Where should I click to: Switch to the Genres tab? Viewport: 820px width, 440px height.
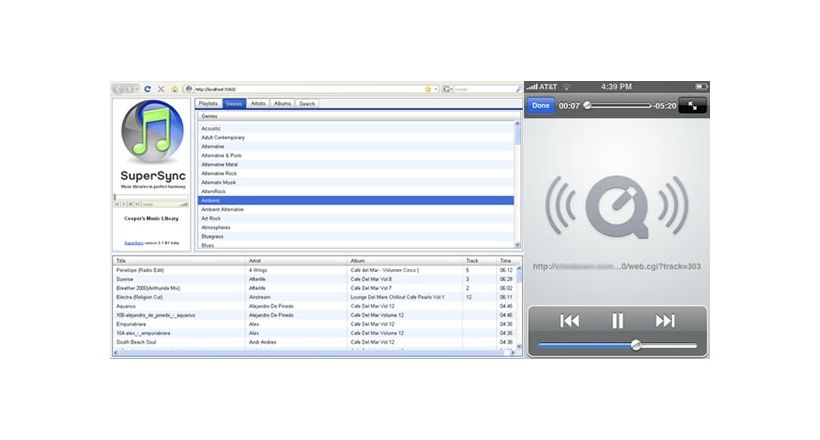[234, 104]
